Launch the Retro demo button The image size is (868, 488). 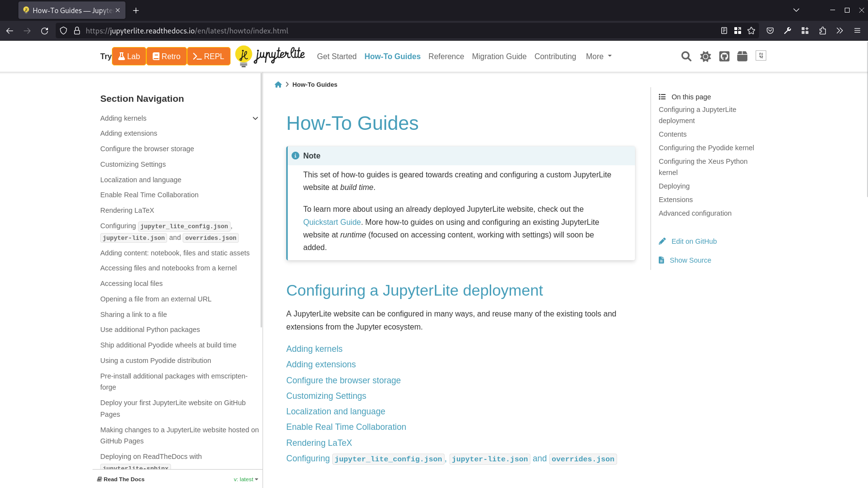tap(167, 56)
